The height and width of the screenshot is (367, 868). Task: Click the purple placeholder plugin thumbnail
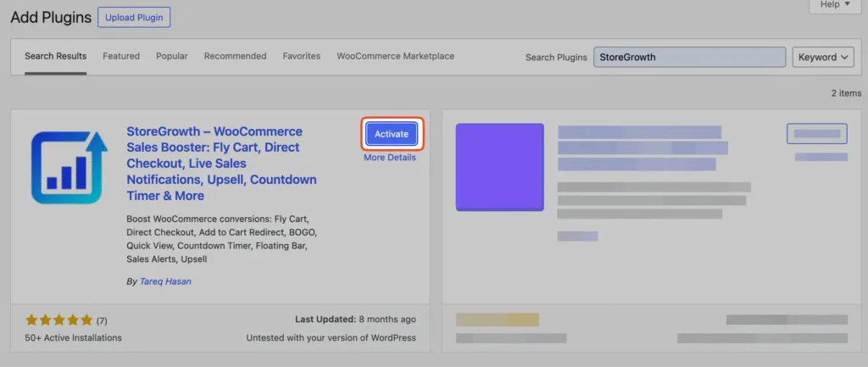(500, 167)
